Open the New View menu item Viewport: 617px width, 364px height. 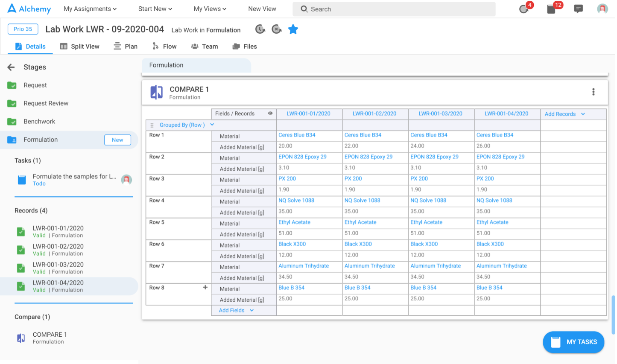262,9
